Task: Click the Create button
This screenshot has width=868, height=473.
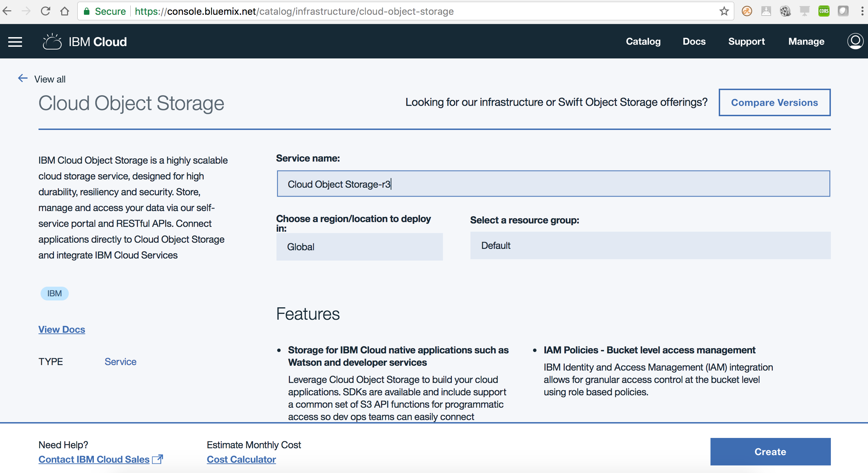Action: point(770,452)
